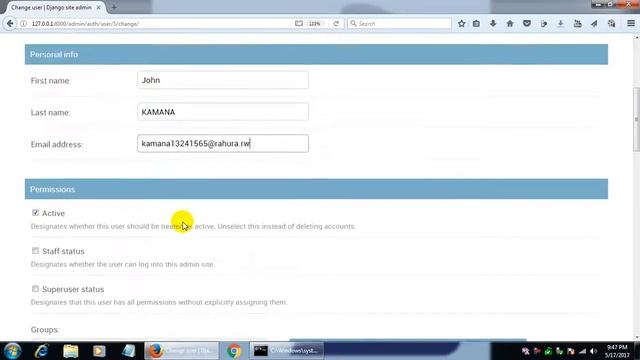Open the Windows Start menu
Screen dimensions: 640x360
[x=12, y=351]
